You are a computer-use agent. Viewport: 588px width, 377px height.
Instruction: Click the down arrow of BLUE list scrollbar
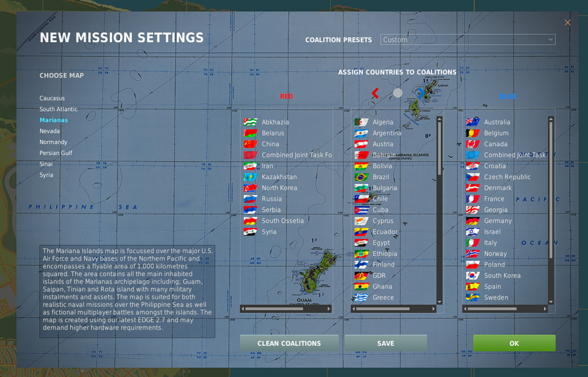550,302
